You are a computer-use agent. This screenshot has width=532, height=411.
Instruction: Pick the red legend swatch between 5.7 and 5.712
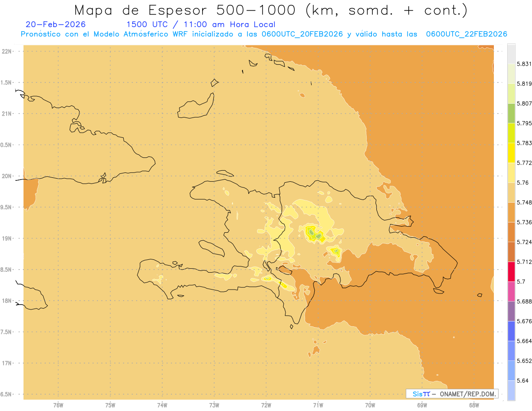pyautogui.click(x=511, y=271)
